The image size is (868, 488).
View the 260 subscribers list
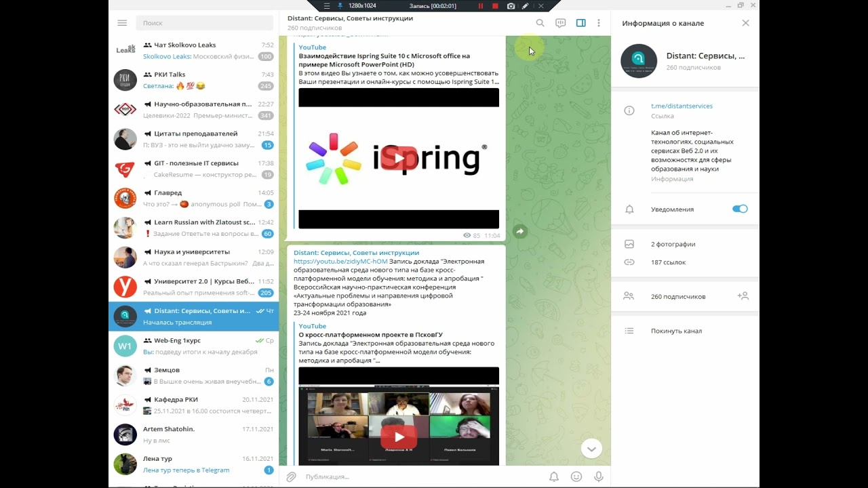click(678, 296)
